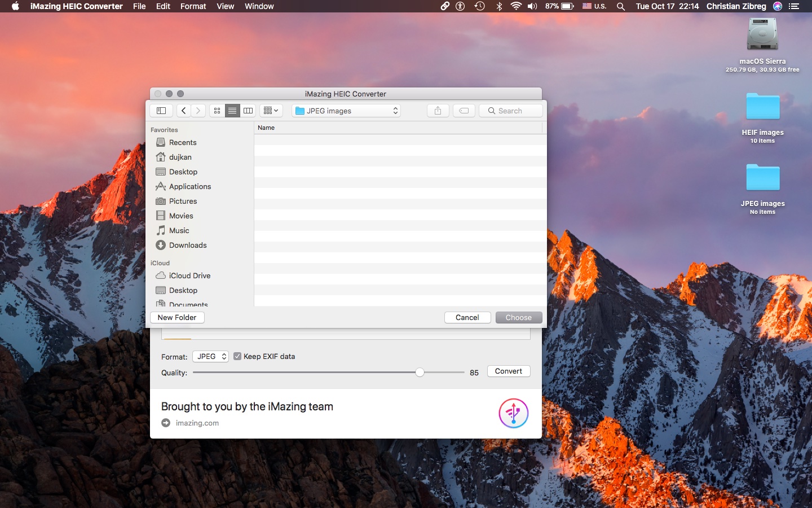
Task: Click the Cancel button
Action: click(x=467, y=317)
